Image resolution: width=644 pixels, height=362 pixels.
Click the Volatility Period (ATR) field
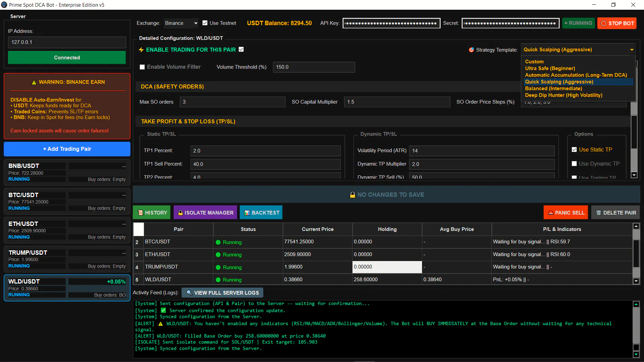click(x=482, y=151)
